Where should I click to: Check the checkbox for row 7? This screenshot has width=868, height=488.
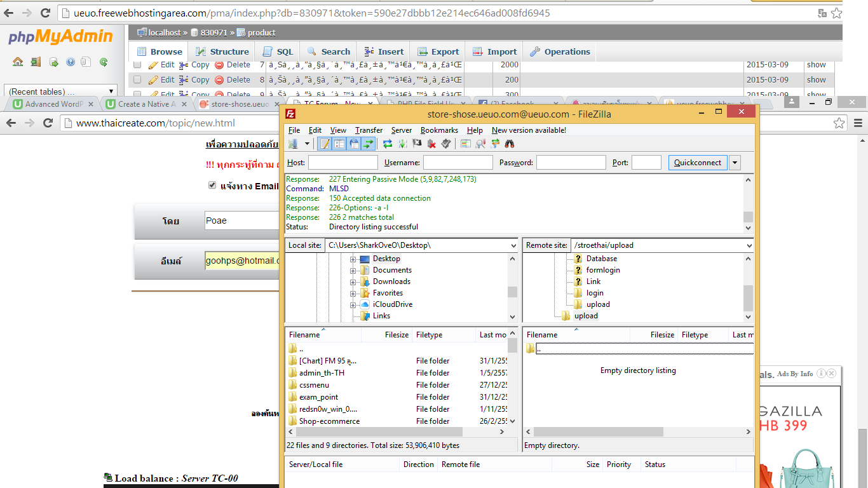(137, 65)
